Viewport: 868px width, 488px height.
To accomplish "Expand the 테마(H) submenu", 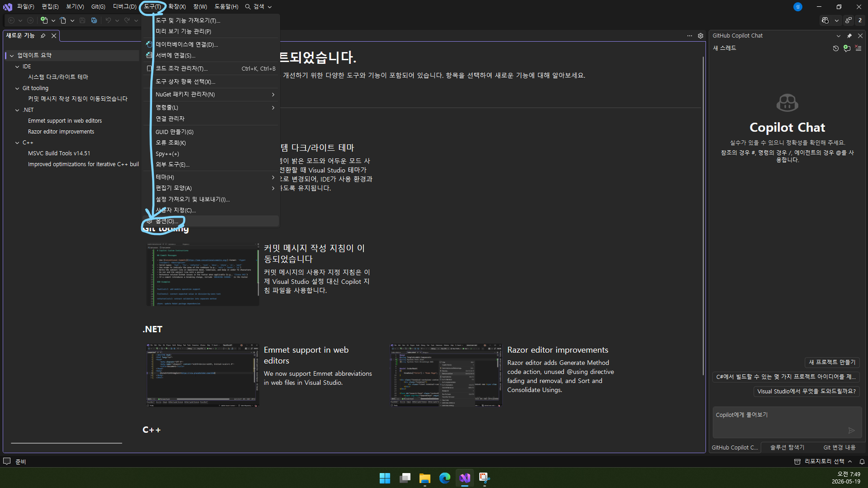I will (273, 177).
